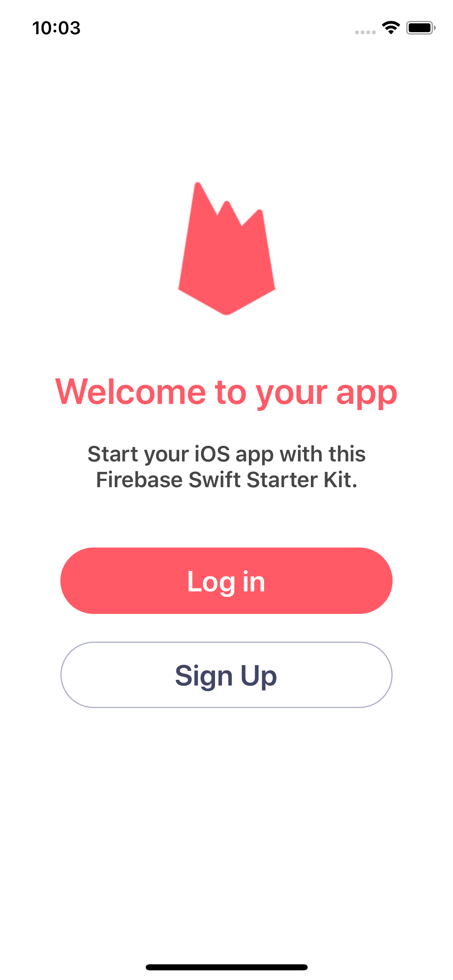Click the 'Start your iOS app' subtitle
Image resolution: width=453 pixels, height=980 pixels.
[227, 454]
